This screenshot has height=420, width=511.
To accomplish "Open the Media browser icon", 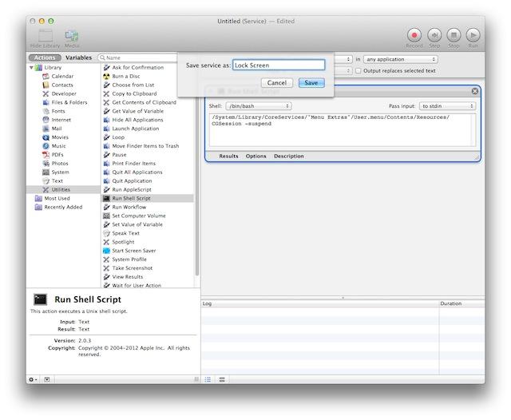I will pos(72,36).
